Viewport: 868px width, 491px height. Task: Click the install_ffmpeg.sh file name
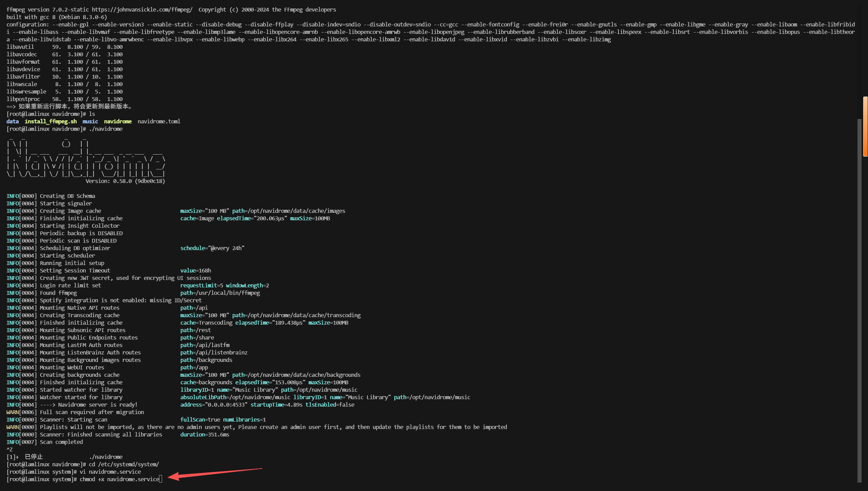click(x=51, y=121)
